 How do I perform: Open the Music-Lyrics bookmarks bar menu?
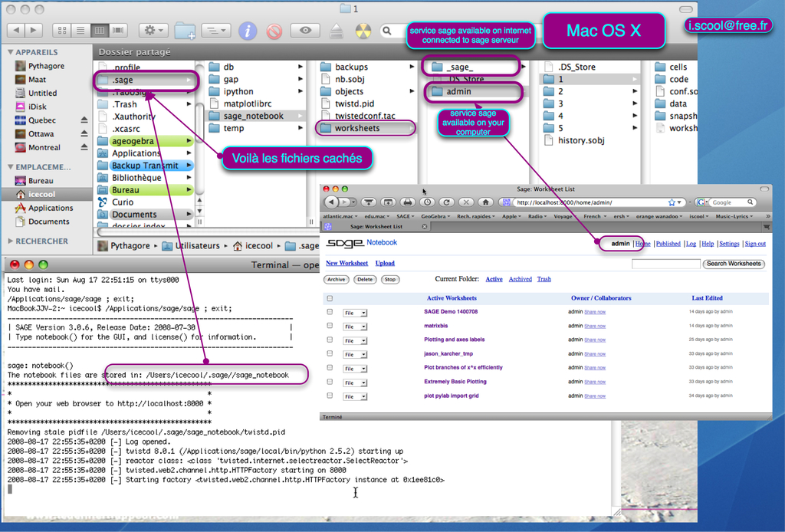[x=734, y=216]
